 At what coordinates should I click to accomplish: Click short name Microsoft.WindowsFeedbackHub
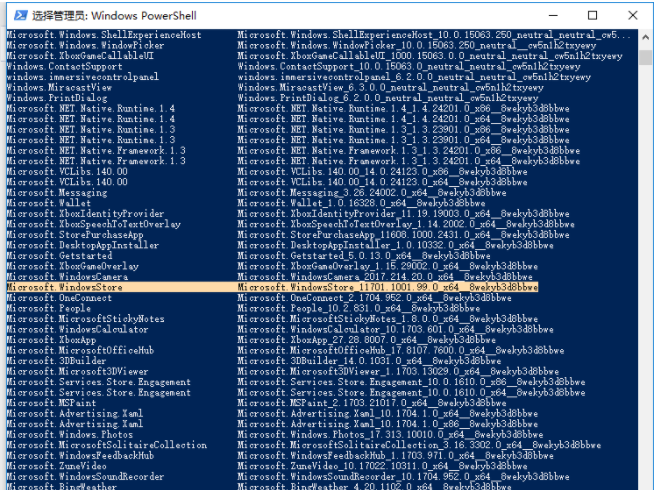pyautogui.click(x=80, y=455)
